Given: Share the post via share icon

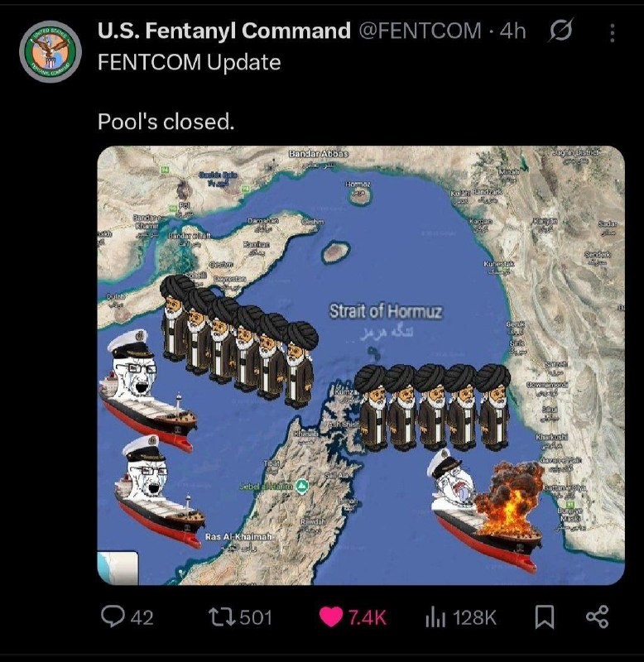Looking at the screenshot, I should pyautogui.click(x=597, y=616).
